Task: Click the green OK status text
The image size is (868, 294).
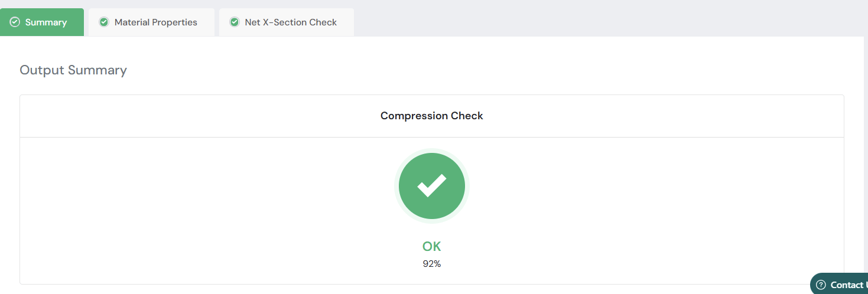Action: pos(432,247)
